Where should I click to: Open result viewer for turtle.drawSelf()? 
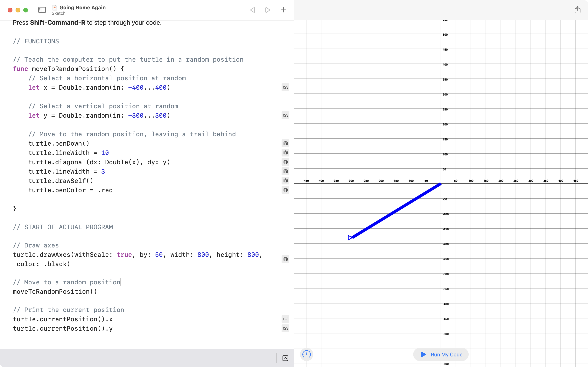tap(285, 181)
